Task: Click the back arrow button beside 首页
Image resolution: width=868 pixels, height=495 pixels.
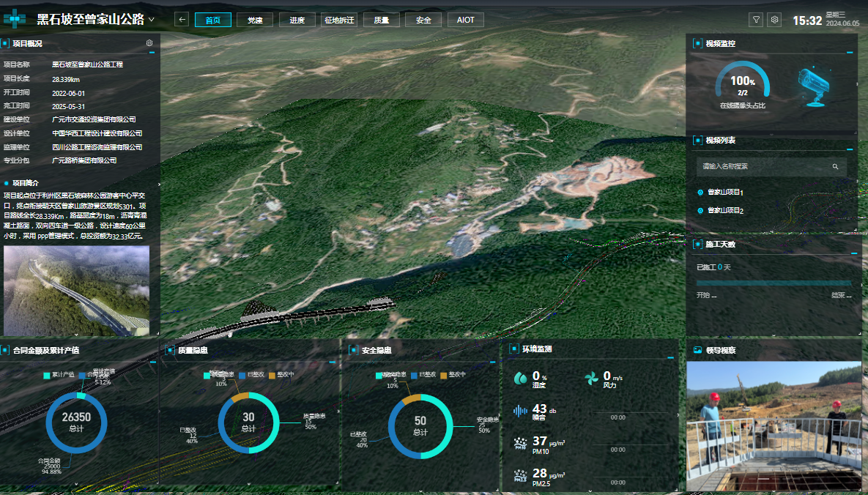Action: pos(182,20)
